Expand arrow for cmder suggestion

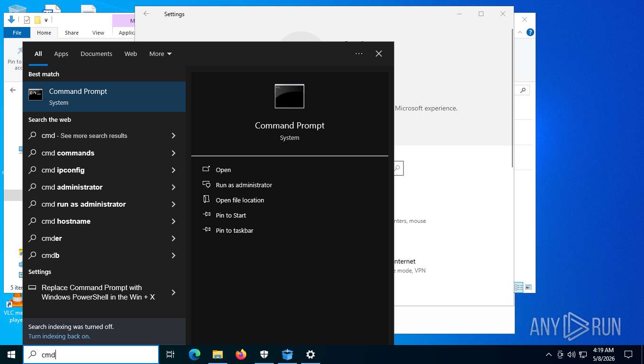pos(173,238)
